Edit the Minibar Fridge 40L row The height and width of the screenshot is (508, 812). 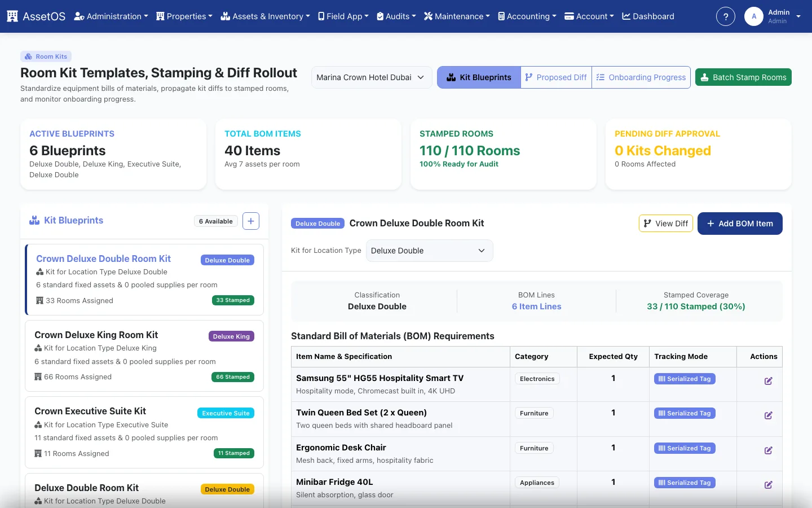coord(768,485)
